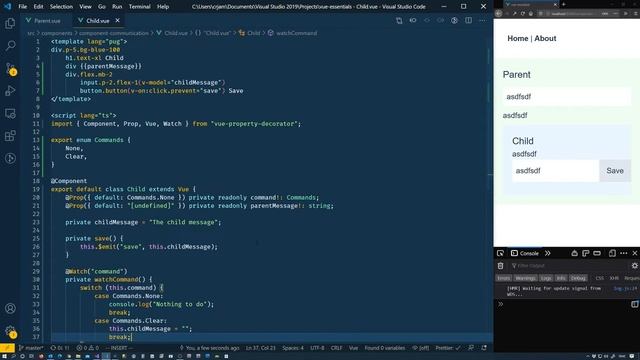Screen dimensions: 640x360
Task: Open Accounts icon in activity bar
Action: (x=10, y=308)
